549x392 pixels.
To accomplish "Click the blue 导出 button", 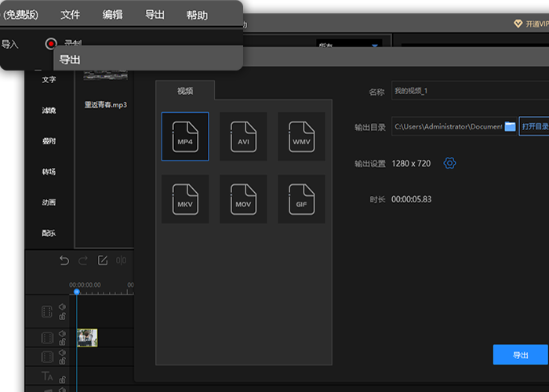I will 520,355.
